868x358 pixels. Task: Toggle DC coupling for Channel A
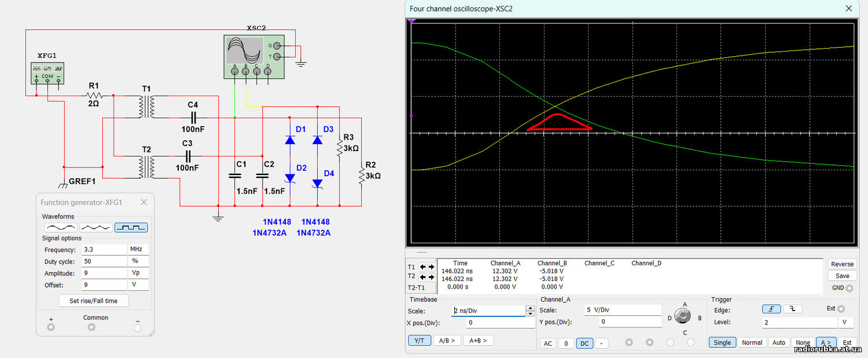click(584, 344)
